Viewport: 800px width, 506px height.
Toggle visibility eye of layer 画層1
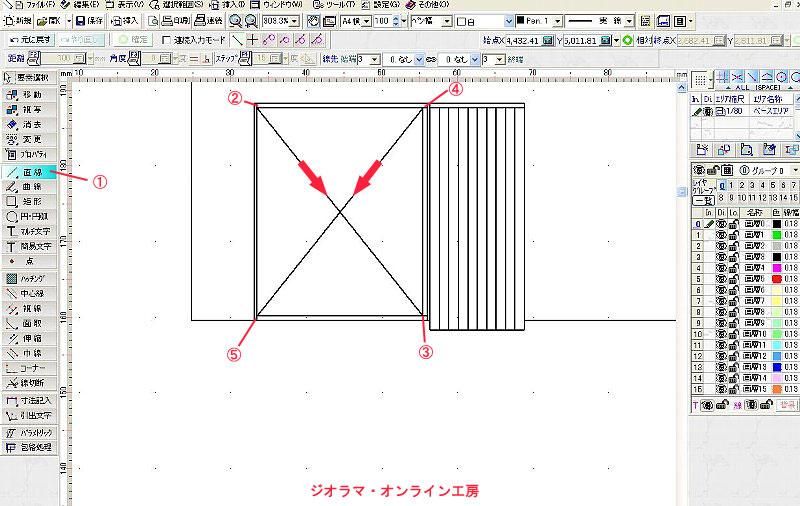click(x=720, y=235)
